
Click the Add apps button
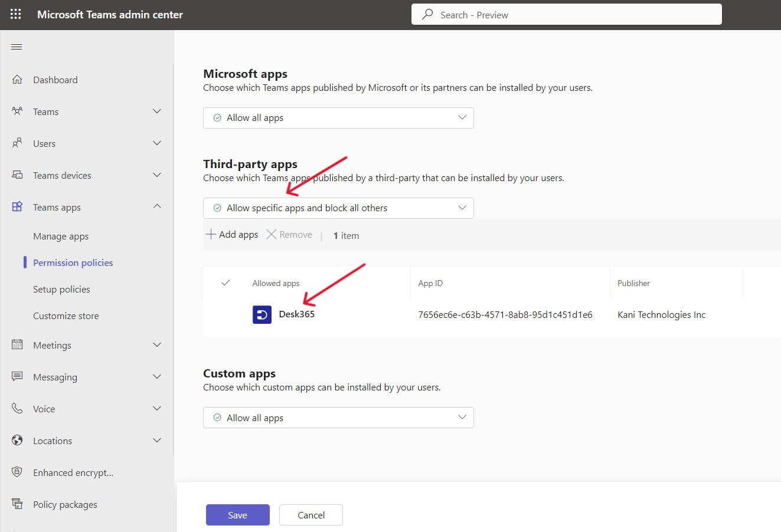click(x=231, y=234)
